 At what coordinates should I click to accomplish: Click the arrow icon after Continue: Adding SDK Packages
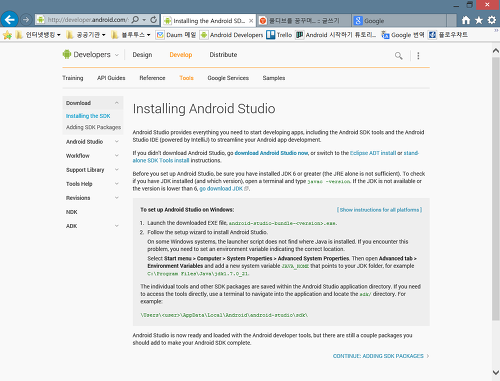[428, 356]
